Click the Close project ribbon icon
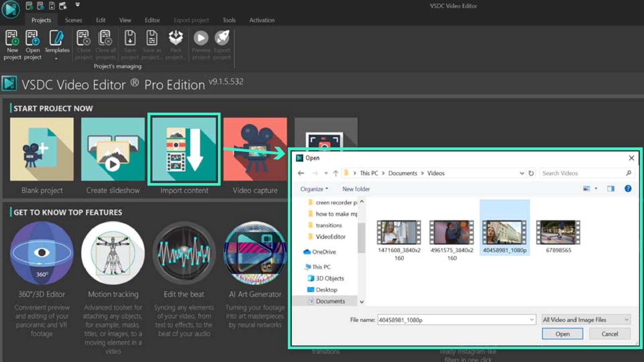This screenshot has width=644, height=362. click(83, 44)
